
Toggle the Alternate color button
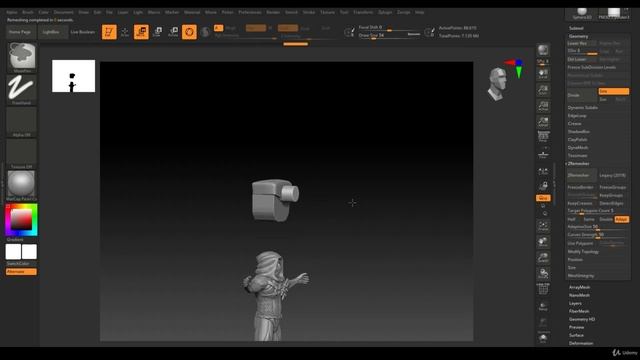[x=21, y=272]
